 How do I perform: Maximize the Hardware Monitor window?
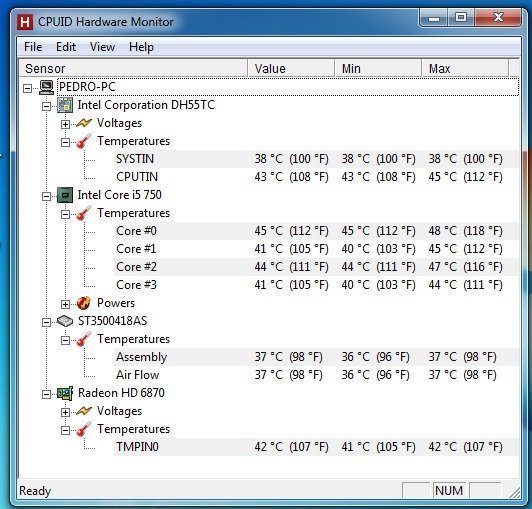[x=461, y=18]
